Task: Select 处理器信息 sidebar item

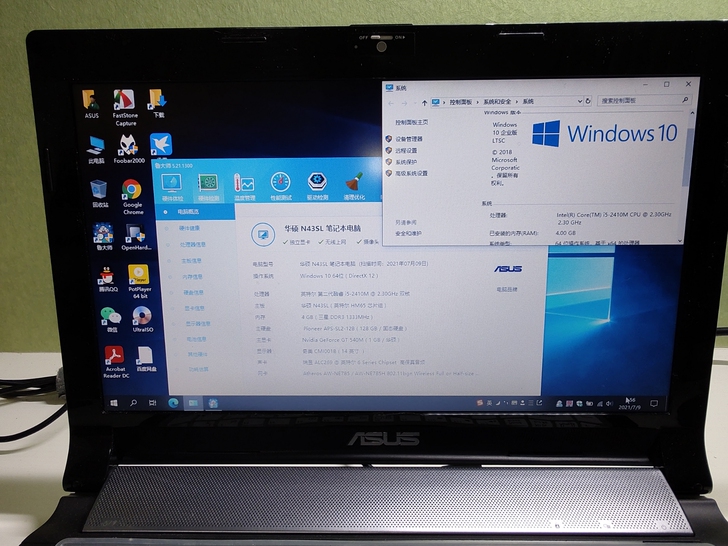Action: (192, 244)
